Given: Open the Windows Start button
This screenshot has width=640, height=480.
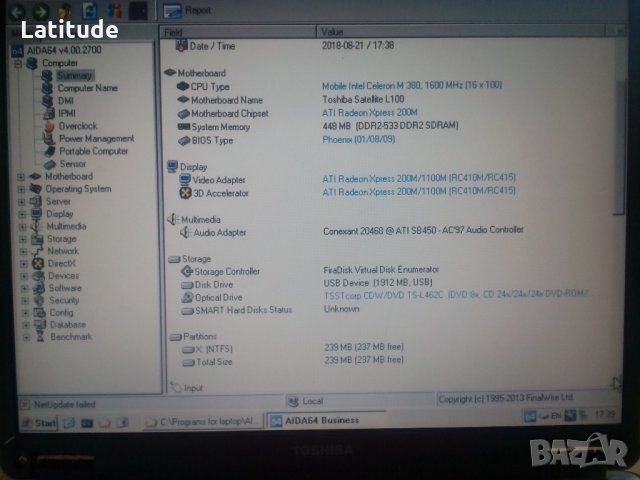Looking at the screenshot, I should point(39,423).
